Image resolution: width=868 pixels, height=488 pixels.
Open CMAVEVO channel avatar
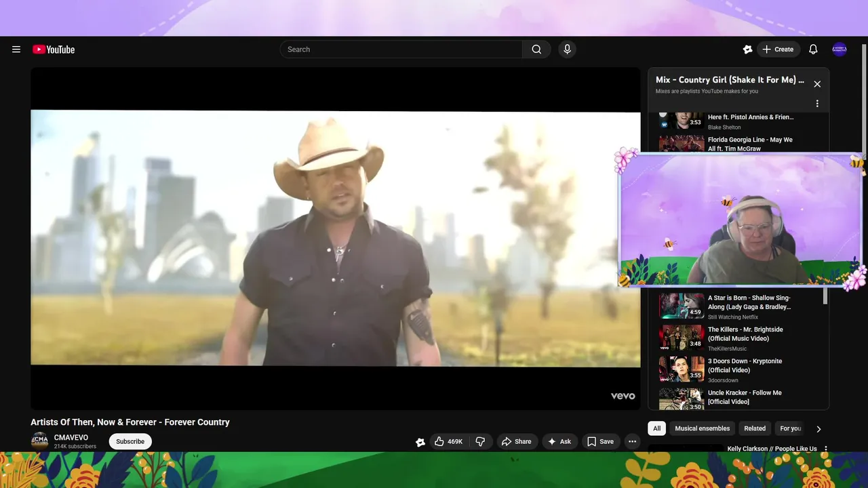click(x=40, y=441)
